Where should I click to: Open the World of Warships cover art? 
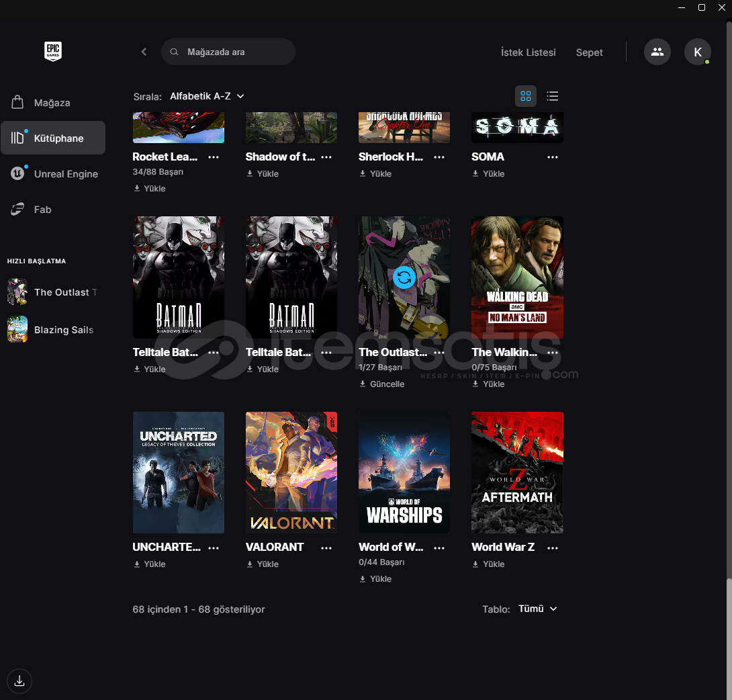coord(404,472)
